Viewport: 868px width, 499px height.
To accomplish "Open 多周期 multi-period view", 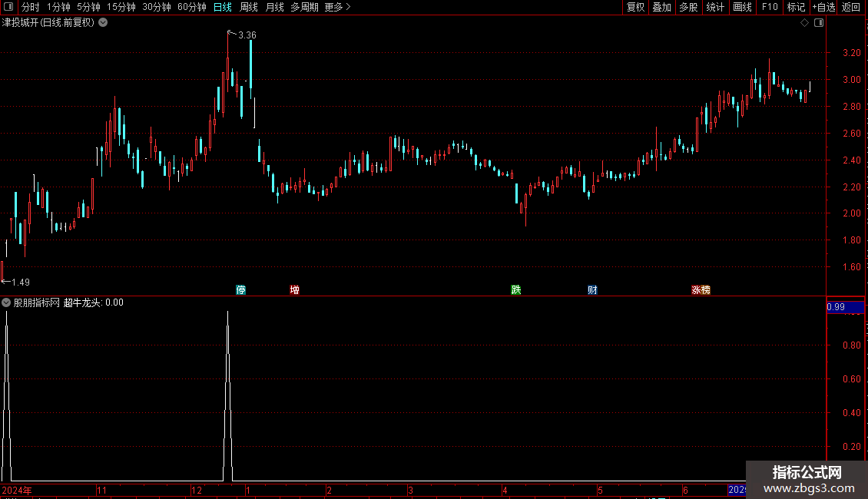I will point(304,7).
